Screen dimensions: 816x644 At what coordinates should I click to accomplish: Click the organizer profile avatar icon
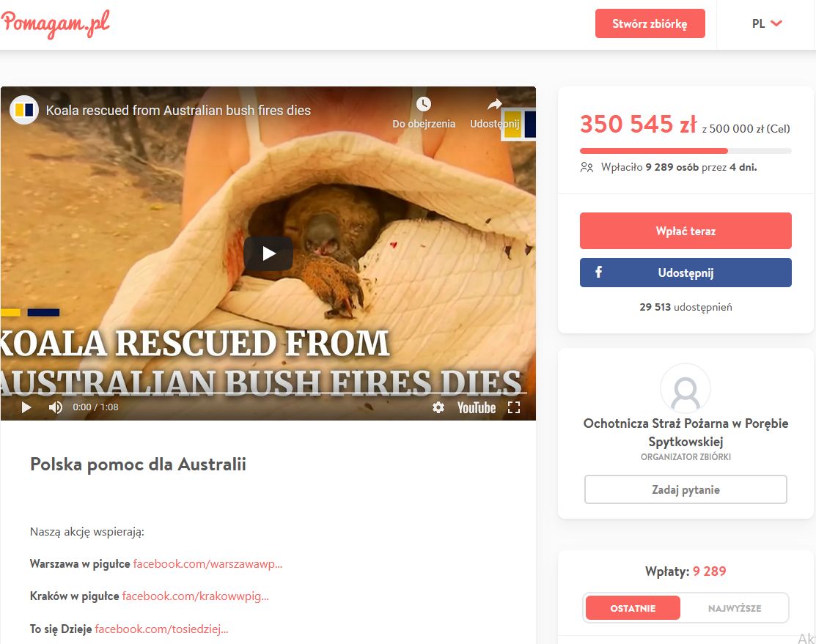point(685,389)
